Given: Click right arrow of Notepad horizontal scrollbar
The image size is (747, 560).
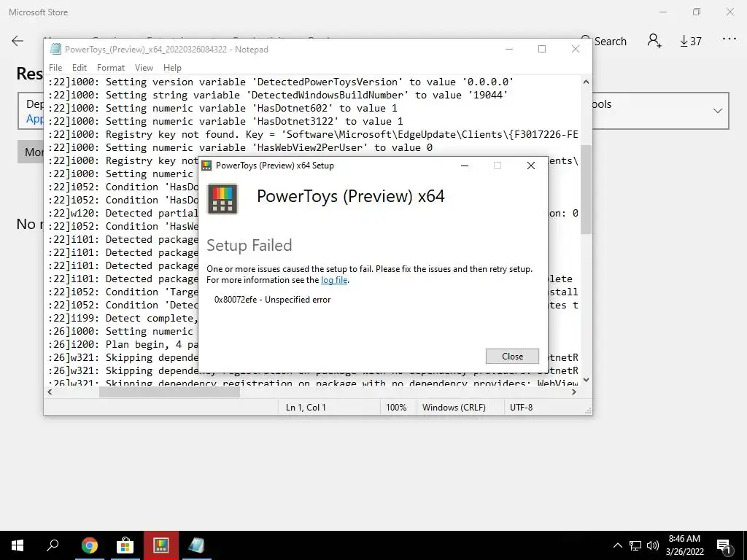Looking at the screenshot, I should click(x=574, y=392).
